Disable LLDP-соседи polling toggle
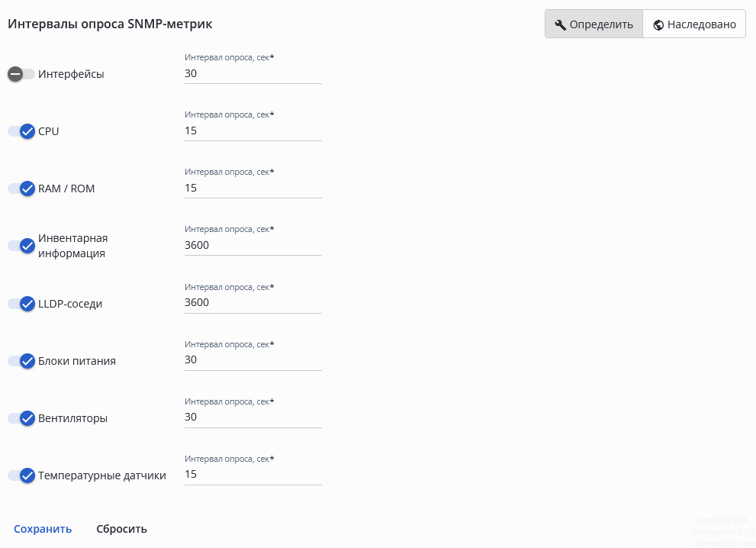Screen dimensions: 756x548 click(21, 304)
